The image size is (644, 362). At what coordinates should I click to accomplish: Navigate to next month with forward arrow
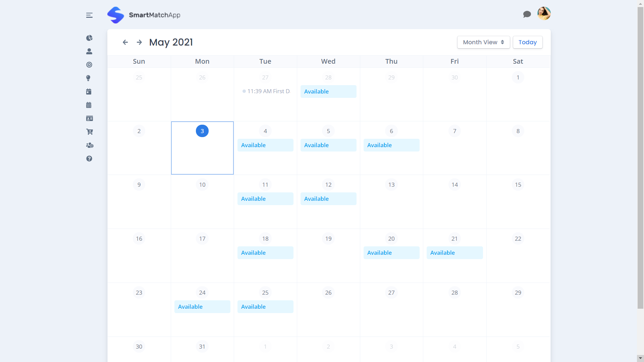[x=139, y=42]
